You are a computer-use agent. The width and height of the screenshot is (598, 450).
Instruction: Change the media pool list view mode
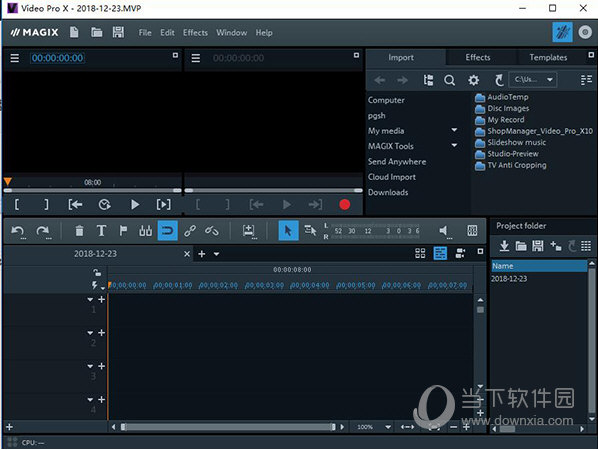[586, 80]
